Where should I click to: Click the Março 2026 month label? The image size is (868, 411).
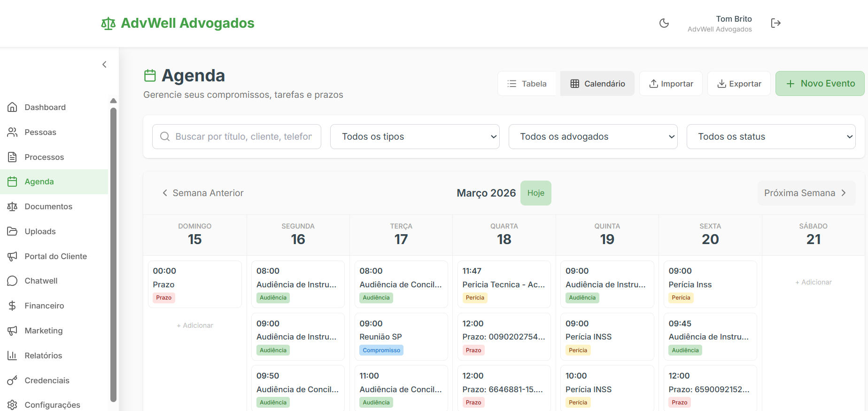coord(486,193)
